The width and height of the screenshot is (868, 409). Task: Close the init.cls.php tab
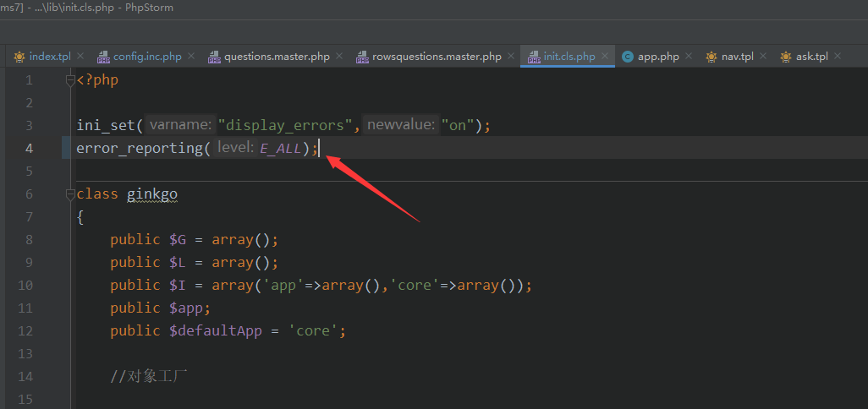pyautogui.click(x=604, y=57)
